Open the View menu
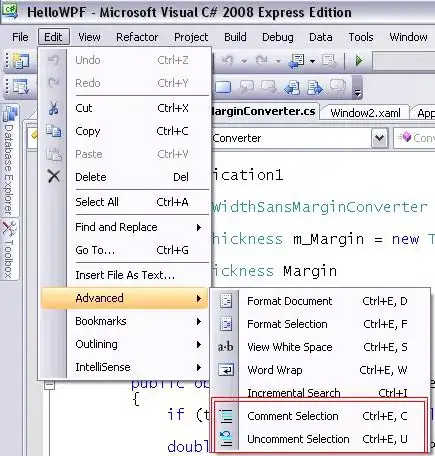Screen dimensions: 435x456 click(89, 37)
